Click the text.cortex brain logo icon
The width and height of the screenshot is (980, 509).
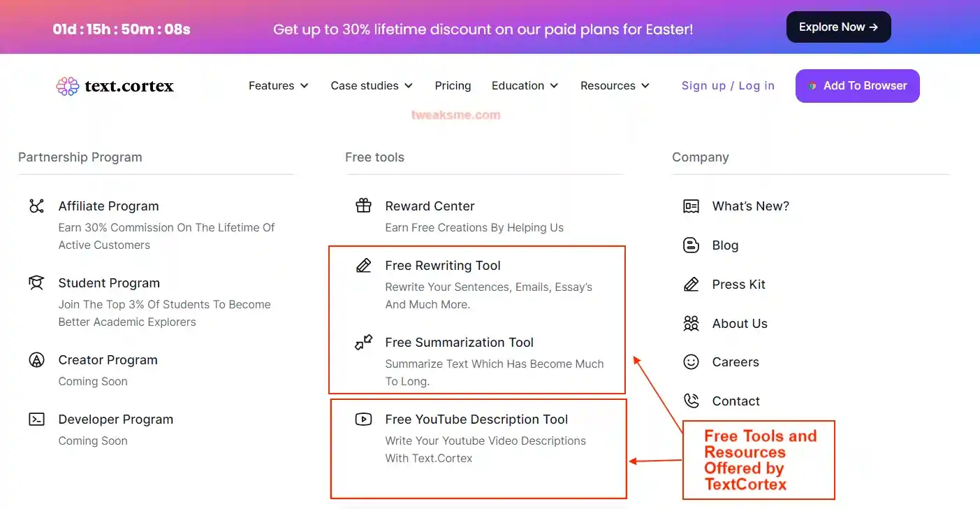pos(68,86)
